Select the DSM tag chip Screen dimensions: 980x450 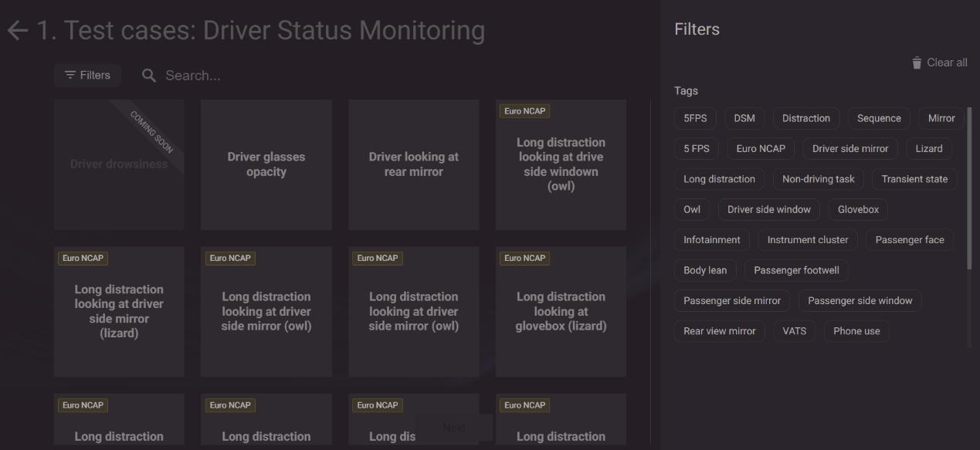[744, 119]
